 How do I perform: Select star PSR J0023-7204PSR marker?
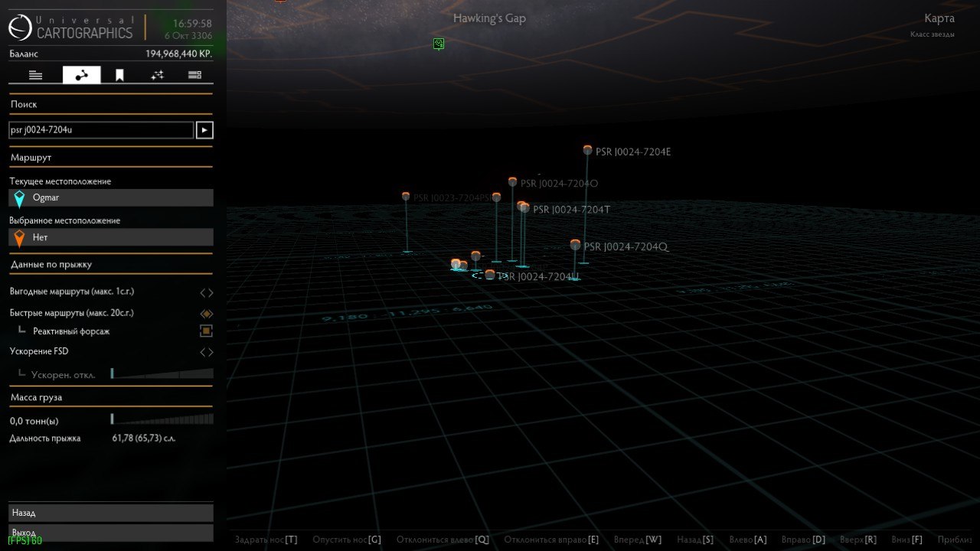406,197
